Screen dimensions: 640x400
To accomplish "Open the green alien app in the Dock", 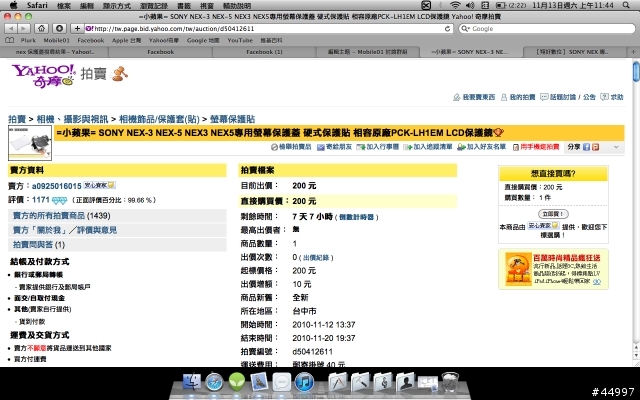I will 236,382.
